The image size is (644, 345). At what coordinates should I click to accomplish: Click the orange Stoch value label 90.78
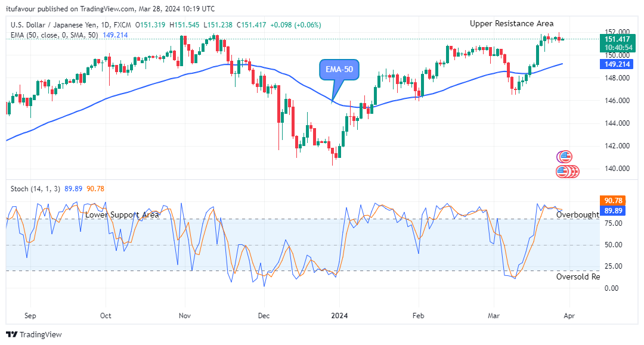(x=613, y=201)
